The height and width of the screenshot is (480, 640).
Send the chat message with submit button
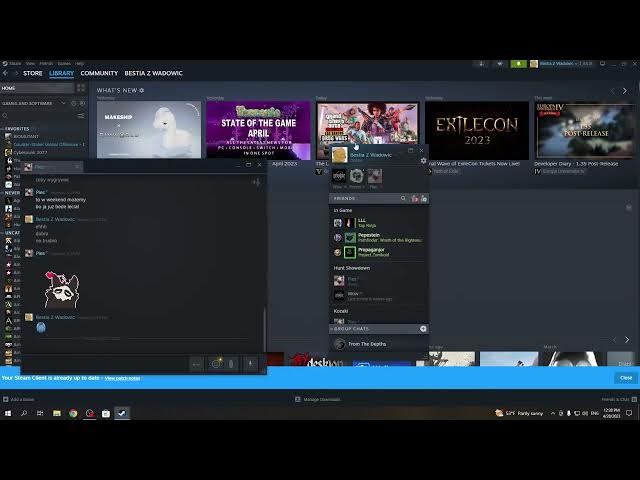(x=196, y=364)
